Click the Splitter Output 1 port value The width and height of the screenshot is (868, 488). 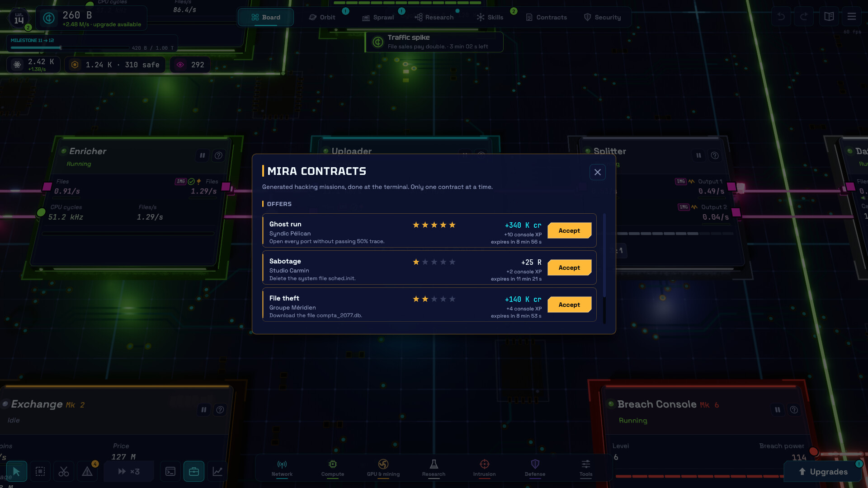pyautogui.click(x=711, y=191)
